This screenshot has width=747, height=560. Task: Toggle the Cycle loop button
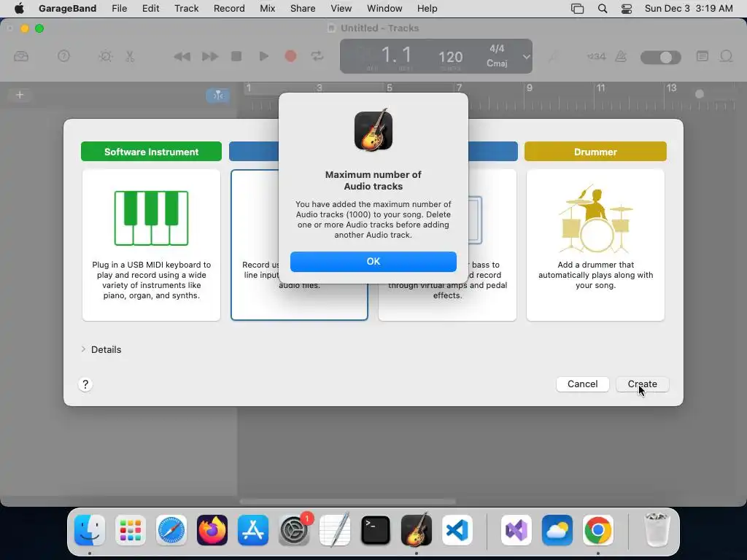[x=317, y=56]
